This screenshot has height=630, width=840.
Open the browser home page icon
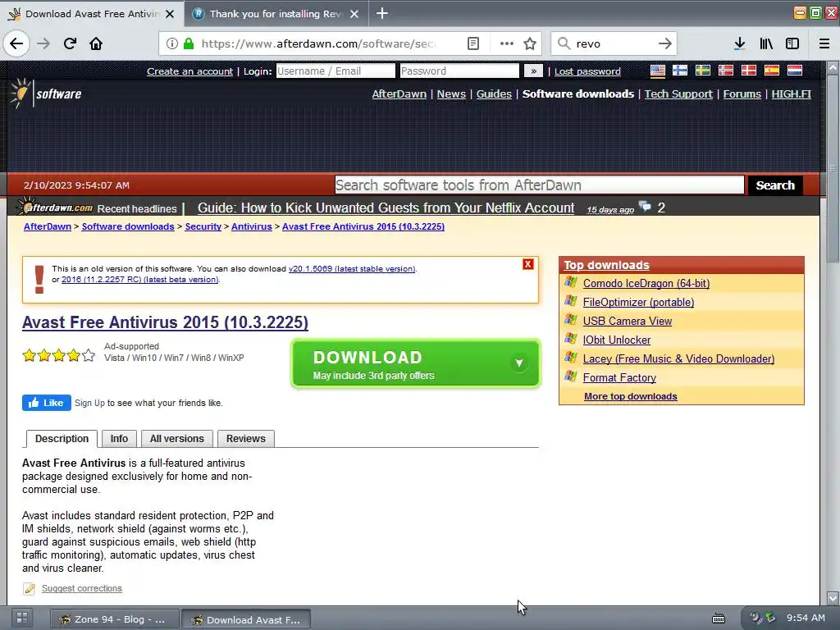click(96, 43)
